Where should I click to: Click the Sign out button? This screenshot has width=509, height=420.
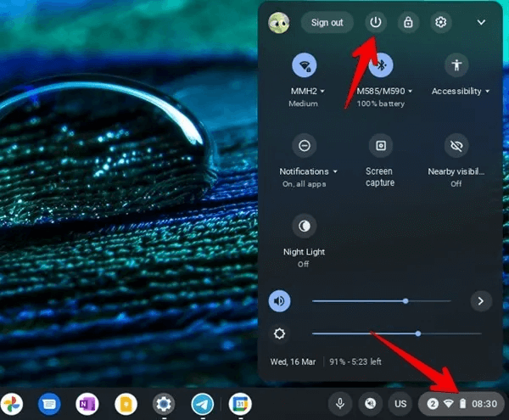(x=327, y=22)
